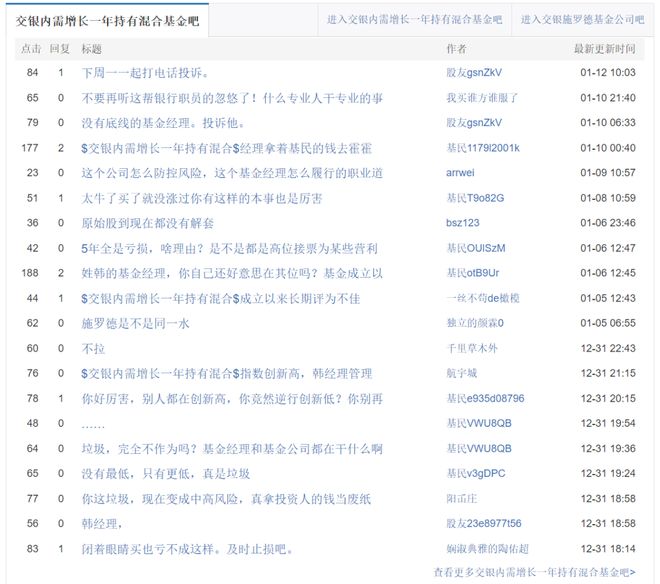
Task: View author profile 基民T9o82G
Action: 475,198
